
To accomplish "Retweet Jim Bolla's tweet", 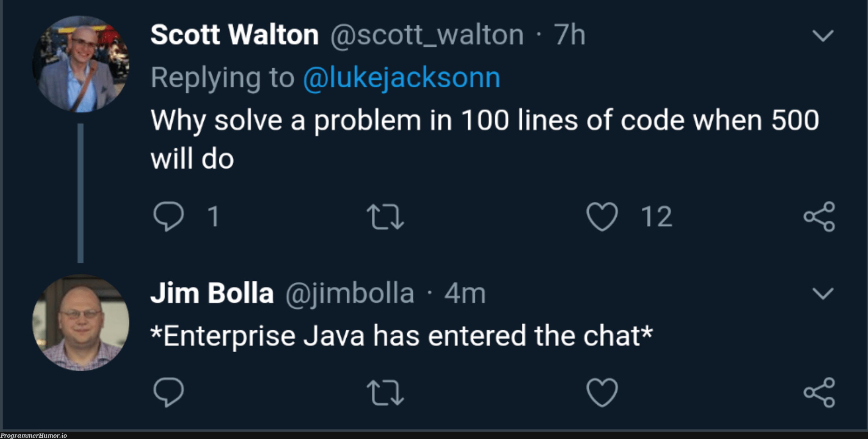I will click(x=385, y=392).
